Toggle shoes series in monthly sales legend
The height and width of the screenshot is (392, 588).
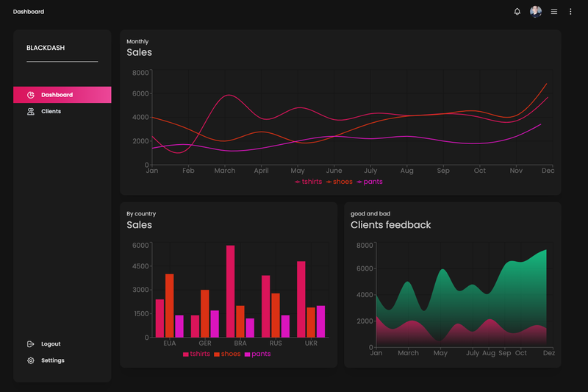[339, 182]
